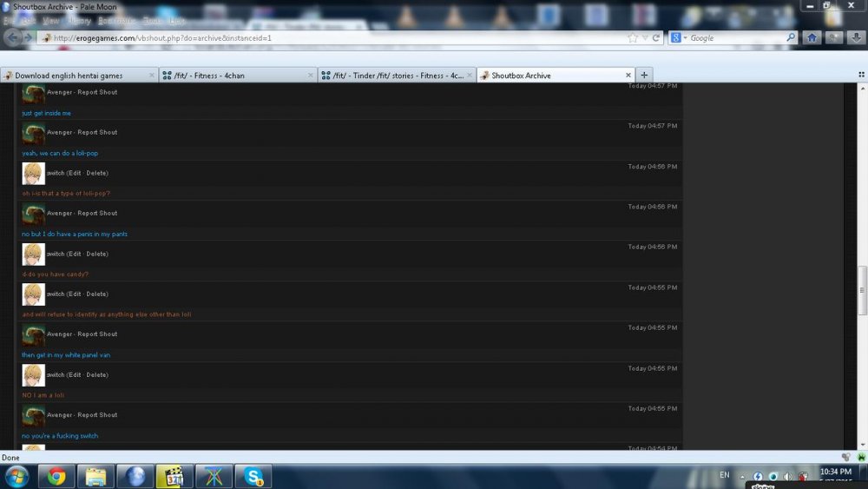Click the Home button in the toolbar
868x489 pixels.
point(812,37)
